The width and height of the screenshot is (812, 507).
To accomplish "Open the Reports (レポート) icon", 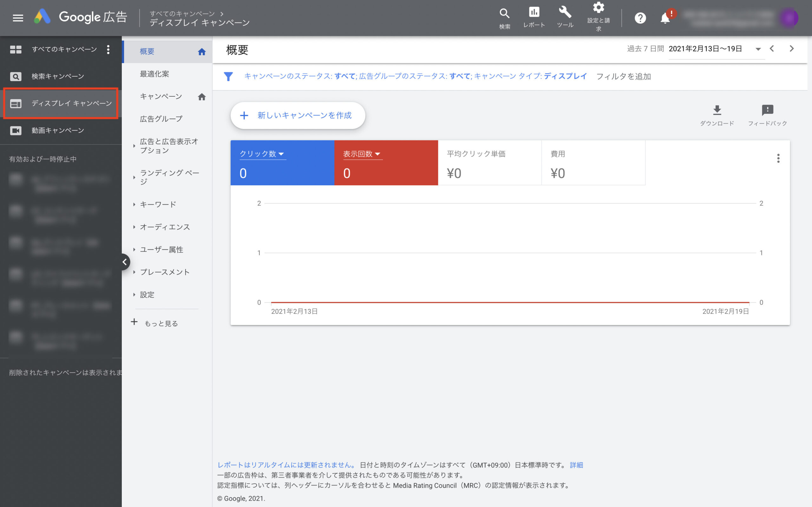I will [534, 13].
